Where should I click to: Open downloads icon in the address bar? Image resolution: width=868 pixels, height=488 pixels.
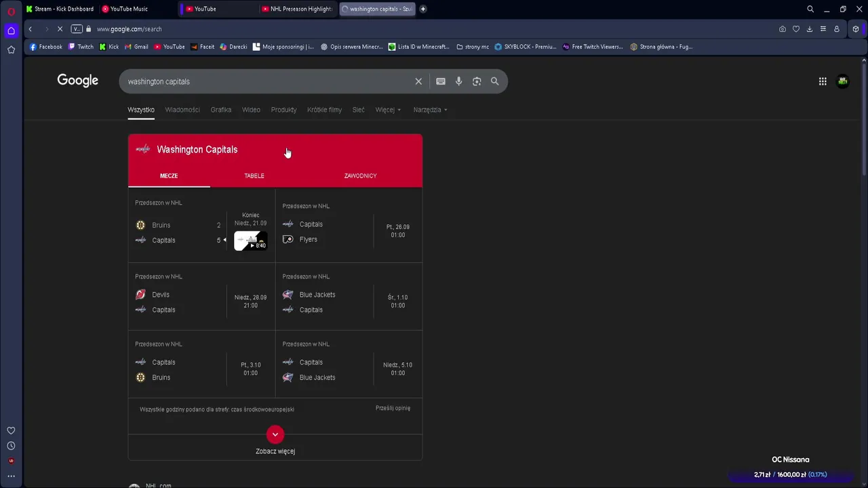pos(810,29)
